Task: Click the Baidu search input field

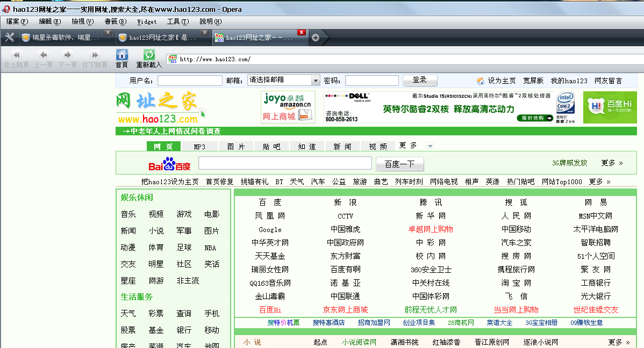Action: [285, 163]
